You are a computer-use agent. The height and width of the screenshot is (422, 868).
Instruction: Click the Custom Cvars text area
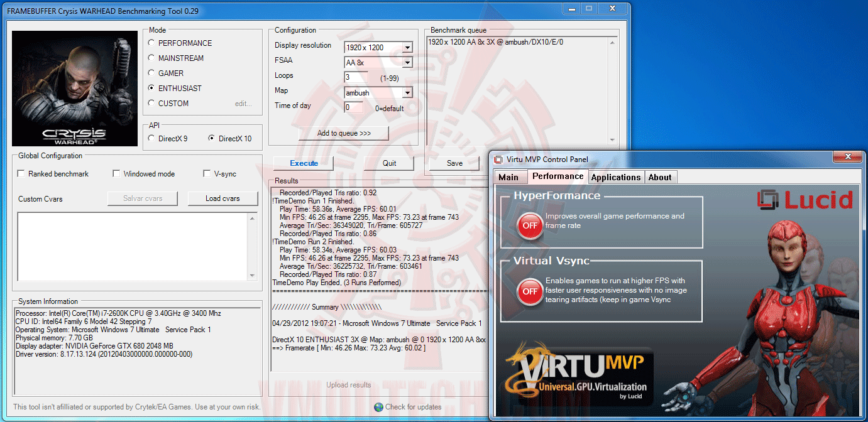click(133, 247)
